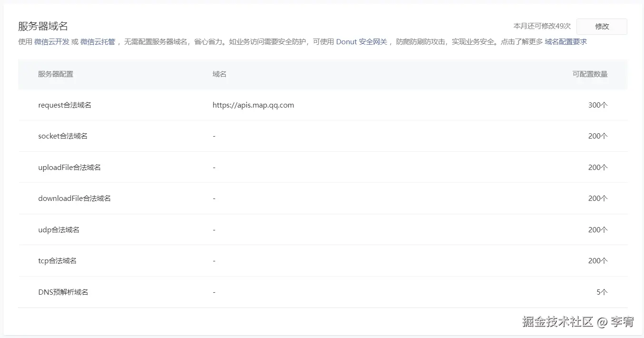The height and width of the screenshot is (338, 644).
Task: Click the 200个 quota in uploadFile合法域名 row
Action: tap(598, 168)
